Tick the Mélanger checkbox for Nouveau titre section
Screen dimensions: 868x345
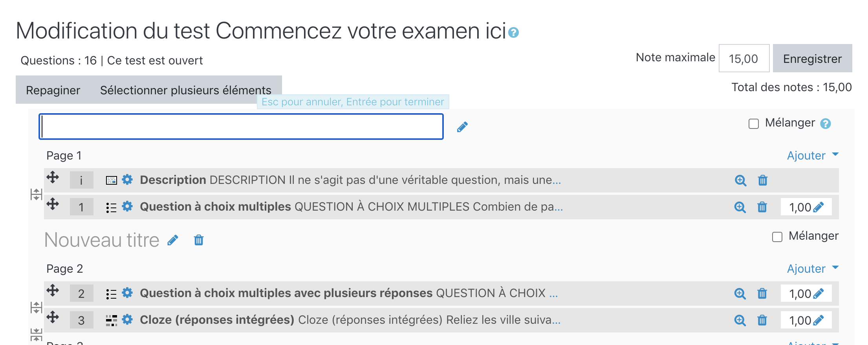point(777,237)
